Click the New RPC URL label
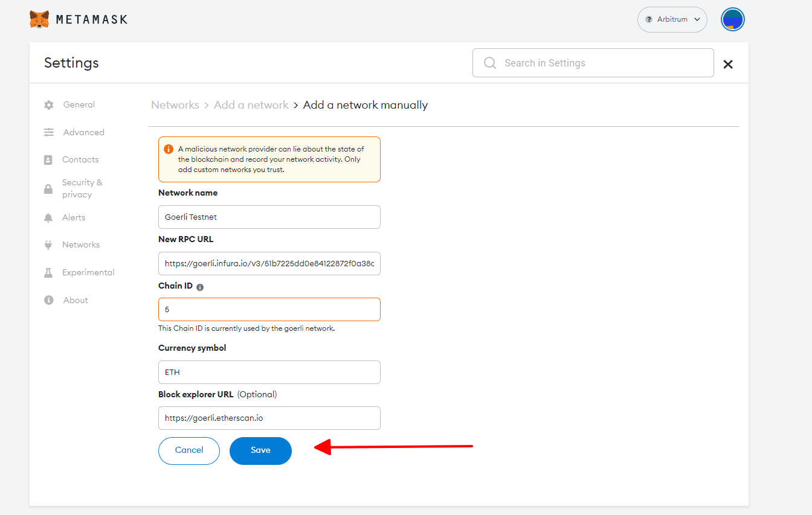Screen dimensions: 812x515 pyautogui.click(x=186, y=239)
